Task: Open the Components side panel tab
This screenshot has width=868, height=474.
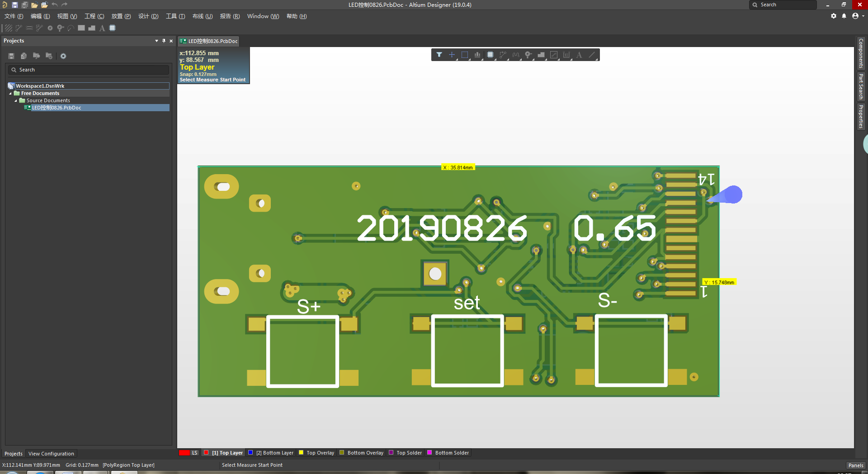Action: pyautogui.click(x=861, y=53)
